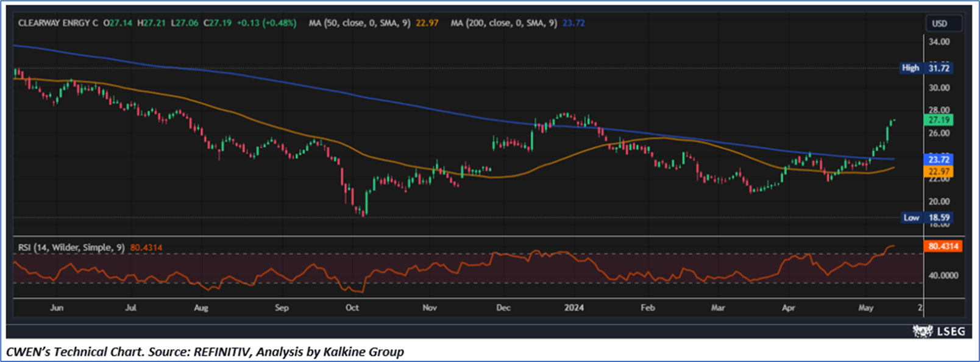Click the Oct label on time axis
Viewport: 980px width, 362px height.
click(352, 308)
